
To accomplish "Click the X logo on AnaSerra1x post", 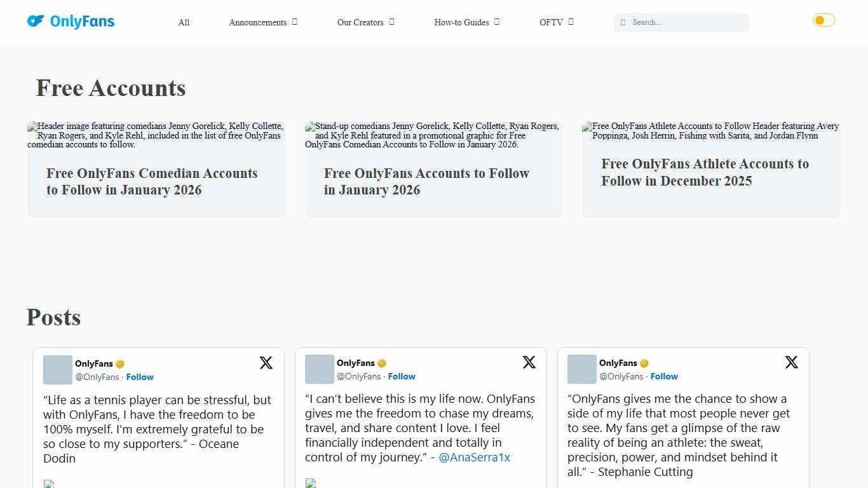I will (529, 362).
